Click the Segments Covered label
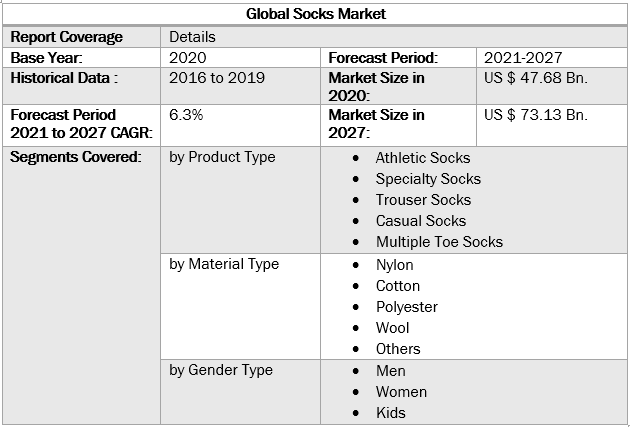 (75, 157)
